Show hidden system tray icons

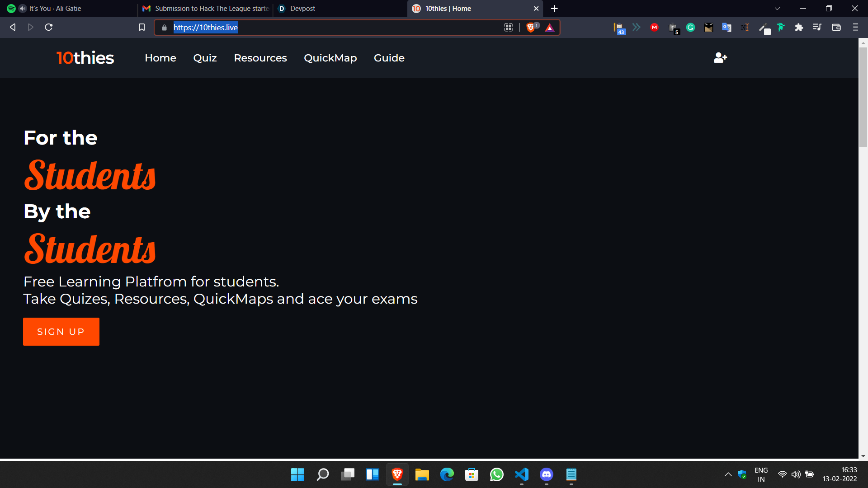point(728,474)
